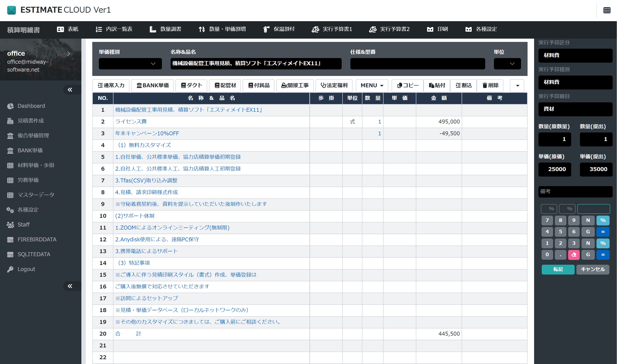Click the 数量(原数量) field

pyautogui.click(x=554, y=139)
